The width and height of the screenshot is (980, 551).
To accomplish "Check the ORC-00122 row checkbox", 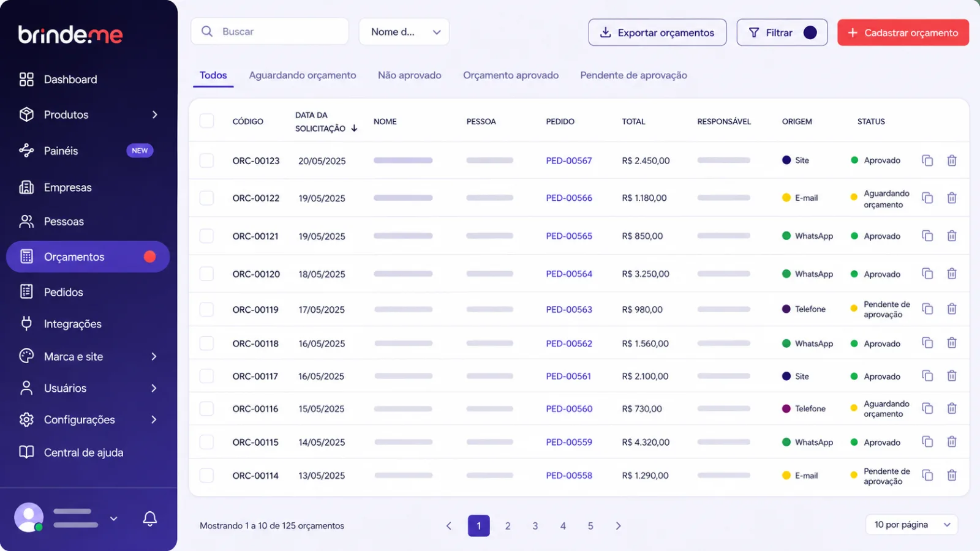I will (207, 198).
